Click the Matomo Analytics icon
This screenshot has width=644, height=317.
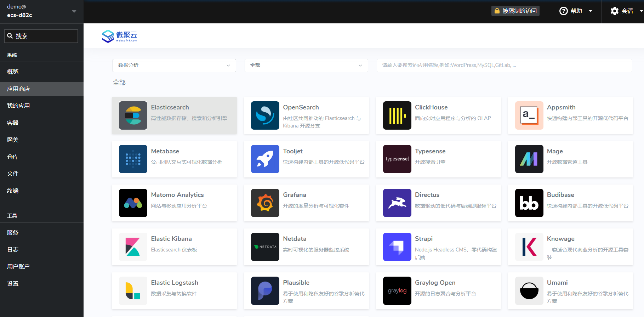click(133, 203)
